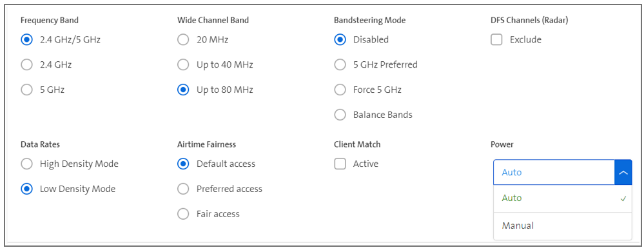Choose 2.4 GHz/5 GHz frequency band
This screenshot has height=250, width=644.
26,40
